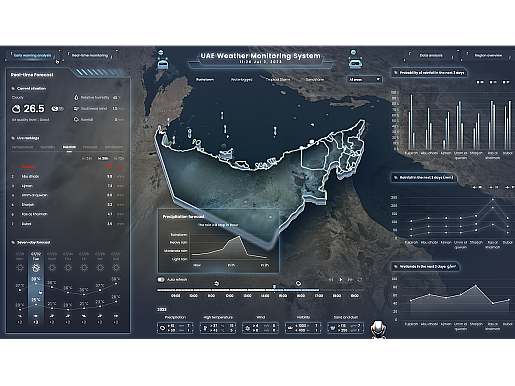Screen dimensions: 515x386
Task: Click the rewind playback button
Action: 331,280
